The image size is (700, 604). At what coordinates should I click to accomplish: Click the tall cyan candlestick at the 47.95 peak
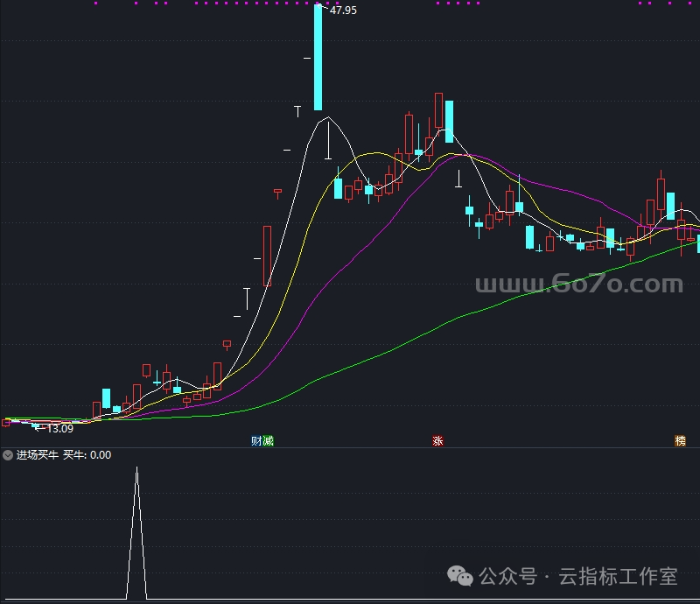tap(318, 57)
